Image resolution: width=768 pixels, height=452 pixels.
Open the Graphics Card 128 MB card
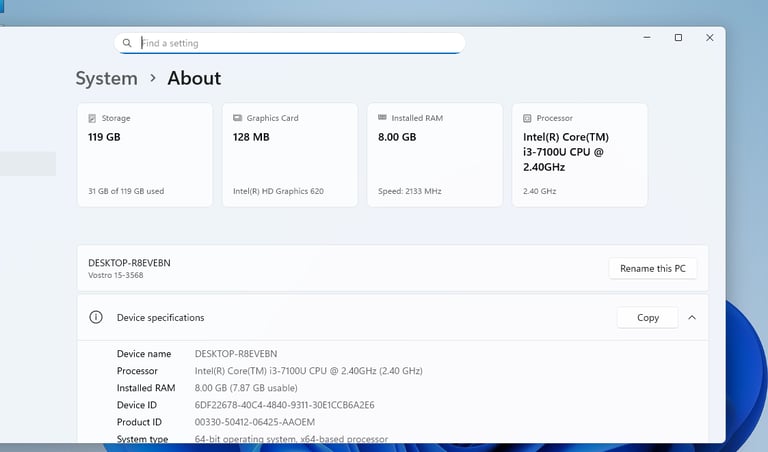tap(290, 155)
